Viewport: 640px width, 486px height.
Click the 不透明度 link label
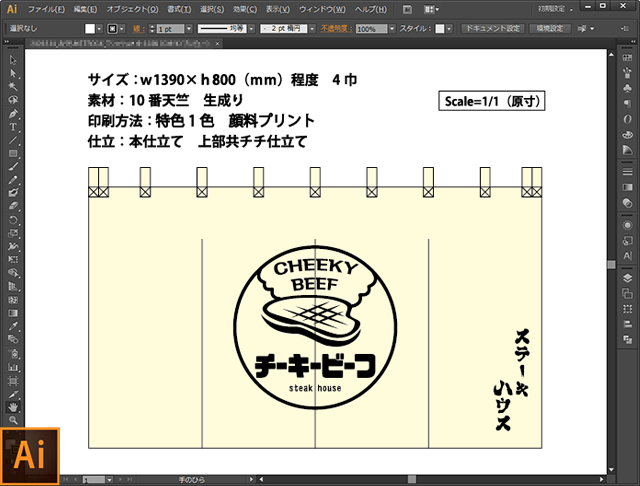point(336,29)
